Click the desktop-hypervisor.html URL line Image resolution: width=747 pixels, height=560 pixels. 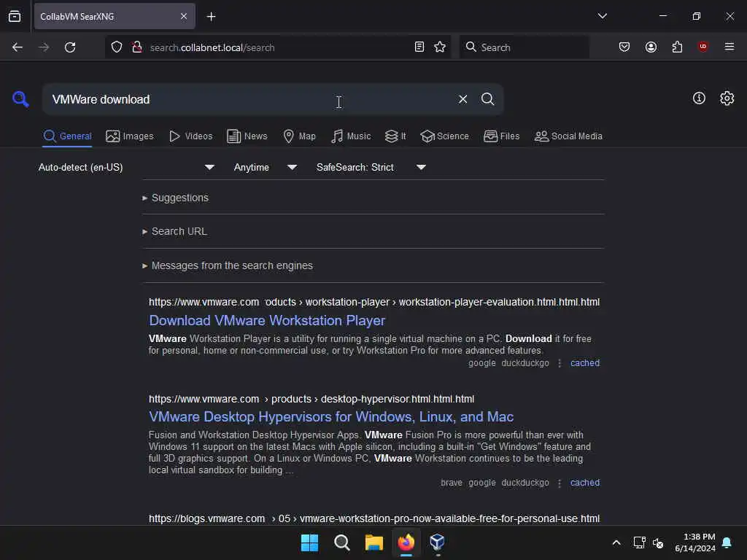(x=311, y=399)
